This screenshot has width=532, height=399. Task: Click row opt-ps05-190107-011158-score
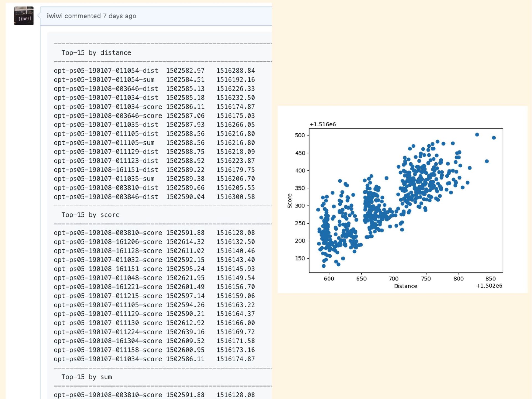coord(154,350)
